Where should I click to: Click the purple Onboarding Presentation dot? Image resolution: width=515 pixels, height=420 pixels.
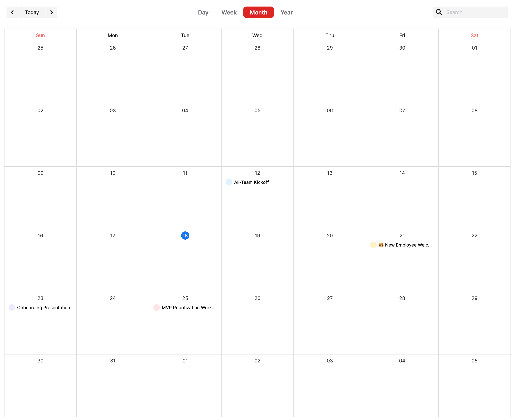tap(12, 308)
